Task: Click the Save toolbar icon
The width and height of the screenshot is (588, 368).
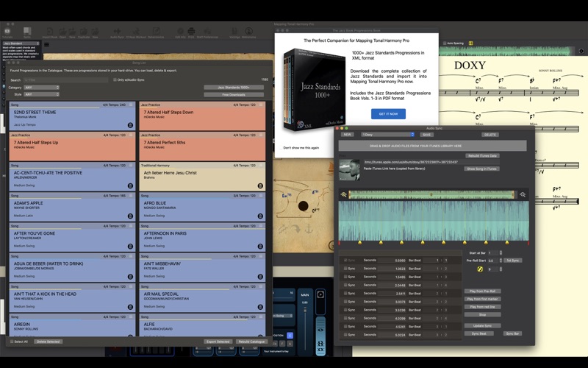Action: [x=72, y=32]
